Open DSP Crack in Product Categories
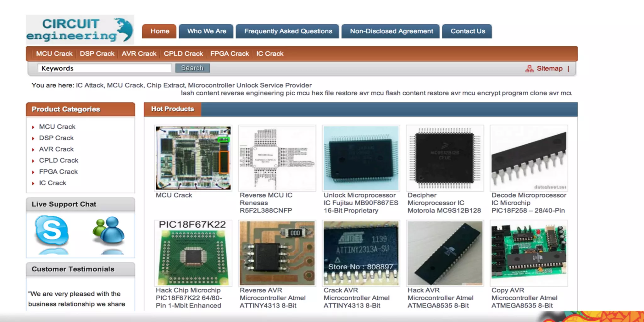This screenshot has height=322, width=644. pos(56,138)
